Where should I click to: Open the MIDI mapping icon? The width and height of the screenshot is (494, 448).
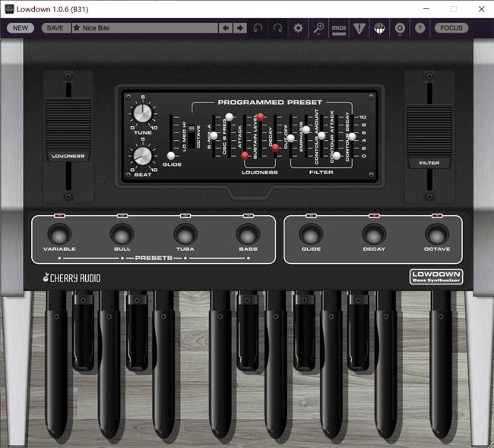[x=339, y=29]
